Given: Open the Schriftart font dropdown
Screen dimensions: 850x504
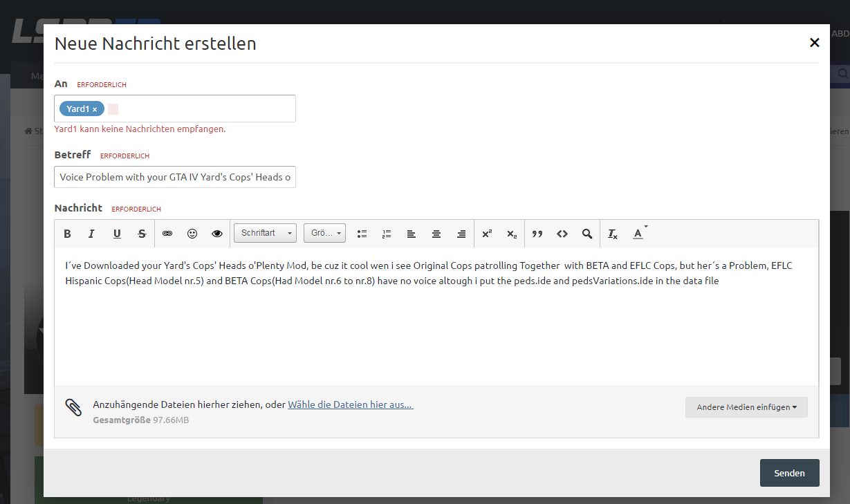Looking at the screenshot, I should 265,233.
